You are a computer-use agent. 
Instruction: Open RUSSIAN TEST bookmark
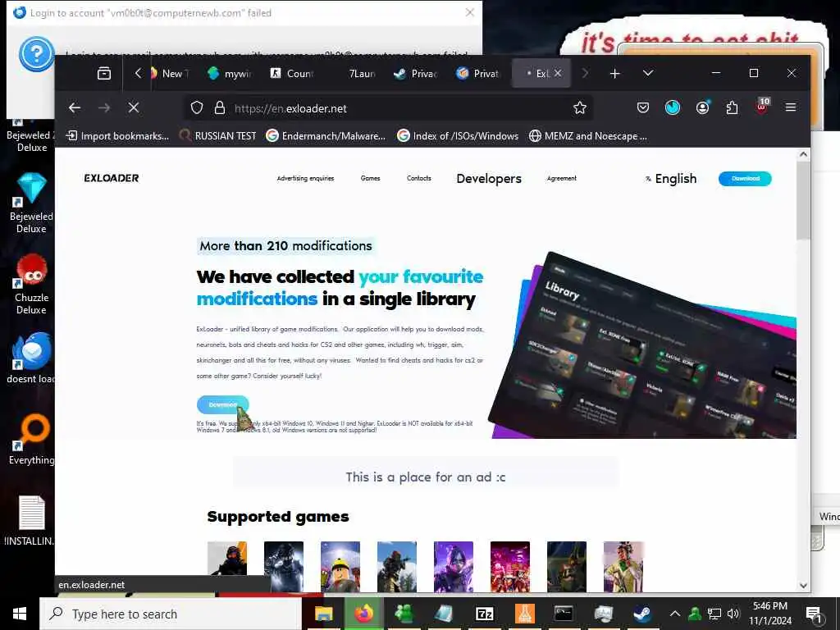point(217,136)
